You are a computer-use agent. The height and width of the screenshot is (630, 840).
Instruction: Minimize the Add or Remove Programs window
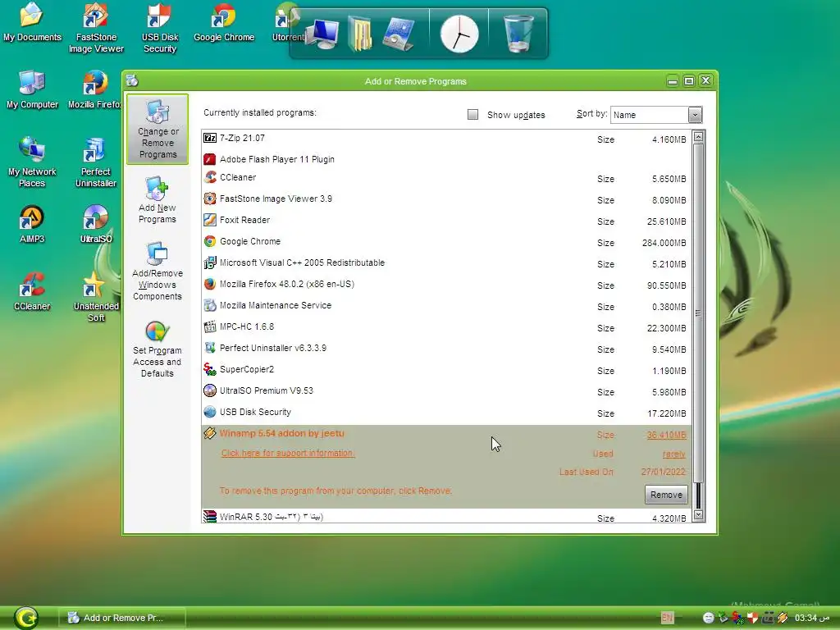tap(673, 81)
